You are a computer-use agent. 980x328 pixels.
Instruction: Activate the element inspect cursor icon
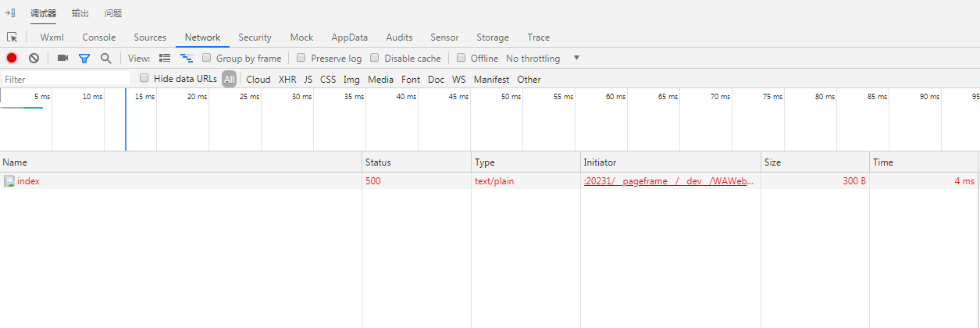(x=12, y=37)
